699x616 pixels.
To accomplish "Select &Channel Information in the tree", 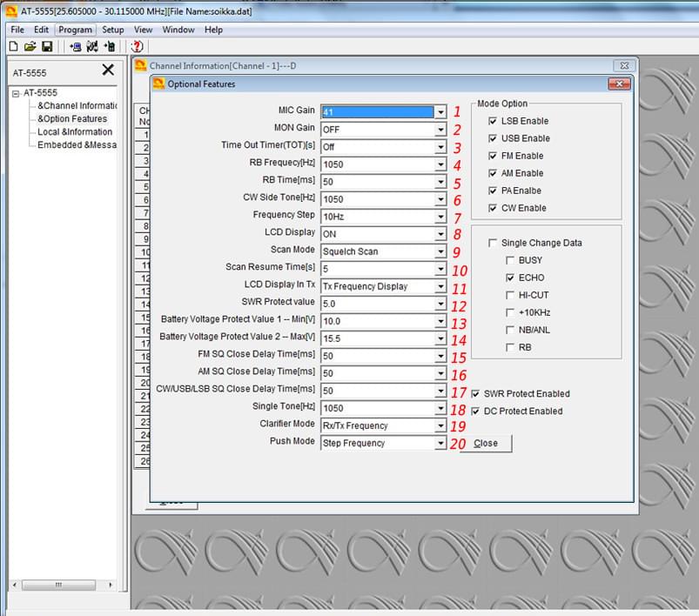I will (77, 105).
